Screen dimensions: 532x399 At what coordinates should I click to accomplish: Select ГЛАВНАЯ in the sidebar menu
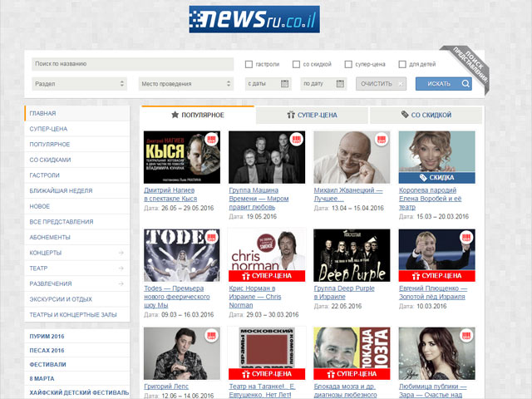pos(77,113)
